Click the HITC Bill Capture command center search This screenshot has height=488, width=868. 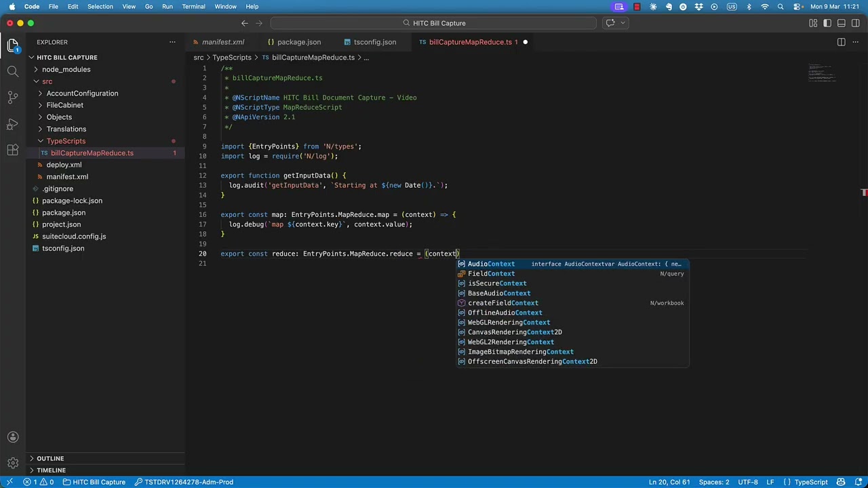coord(434,23)
